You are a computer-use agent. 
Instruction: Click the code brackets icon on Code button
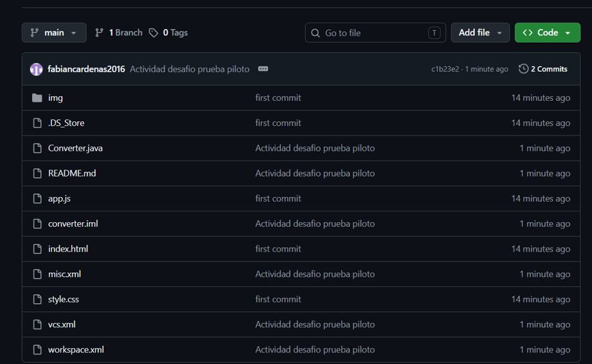click(528, 33)
